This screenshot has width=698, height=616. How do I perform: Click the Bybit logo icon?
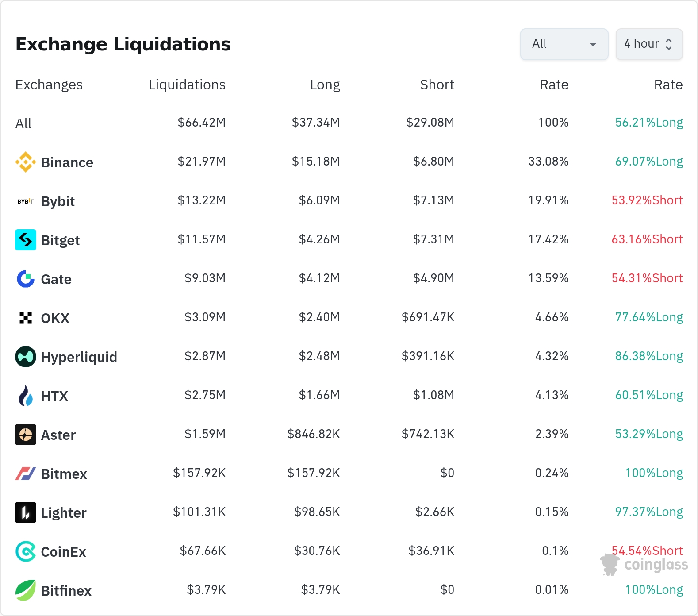(x=26, y=201)
